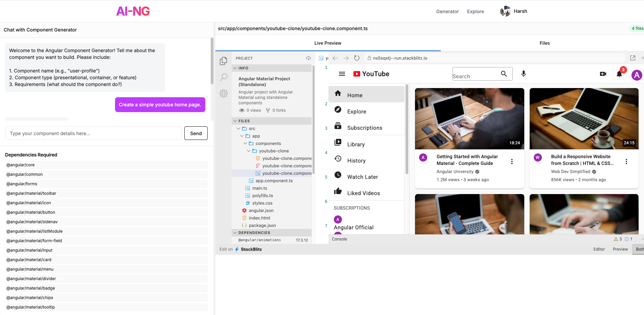Select Library in YouTube sidebar

click(x=366, y=143)
